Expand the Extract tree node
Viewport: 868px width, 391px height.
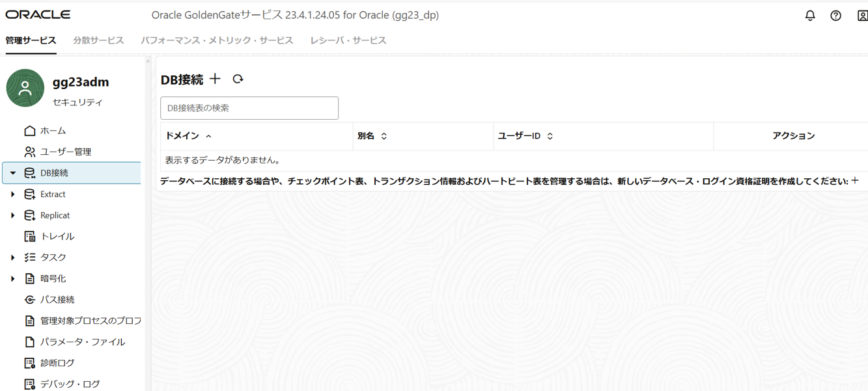pyautogui.click(x=12, y=194)
